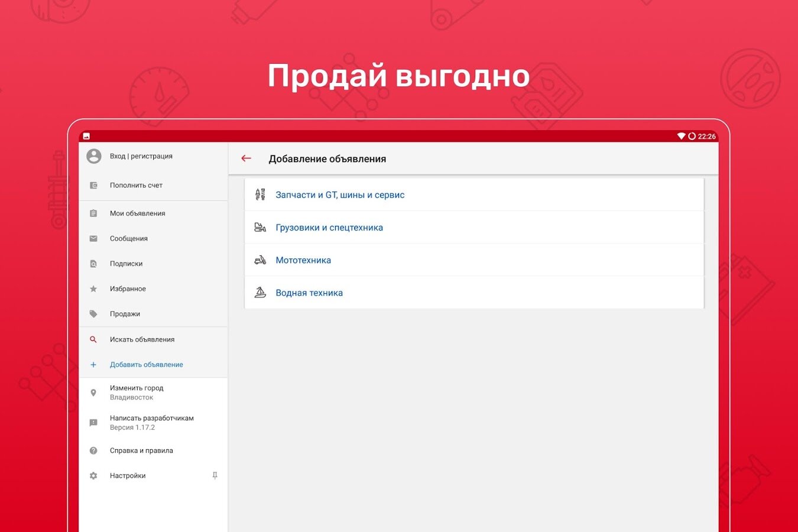Tap the spare parts category icon
The image size is (798, 532).
(x=260, y=194)
